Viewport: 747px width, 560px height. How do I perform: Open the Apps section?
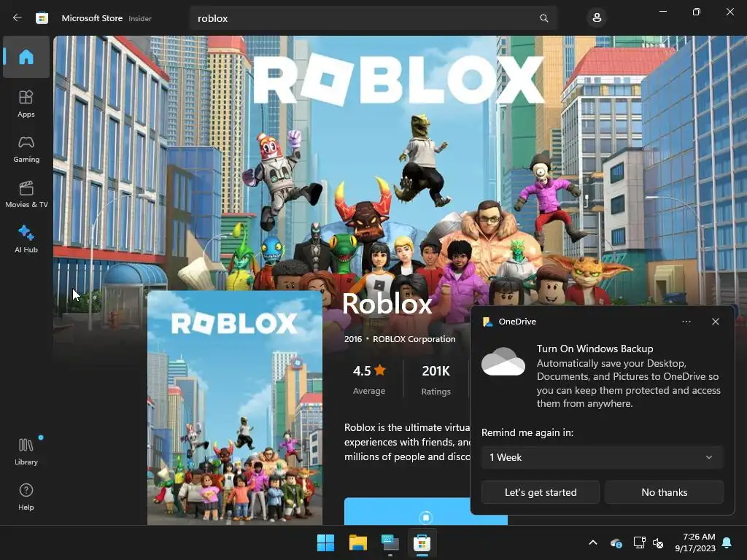[26, 104]
